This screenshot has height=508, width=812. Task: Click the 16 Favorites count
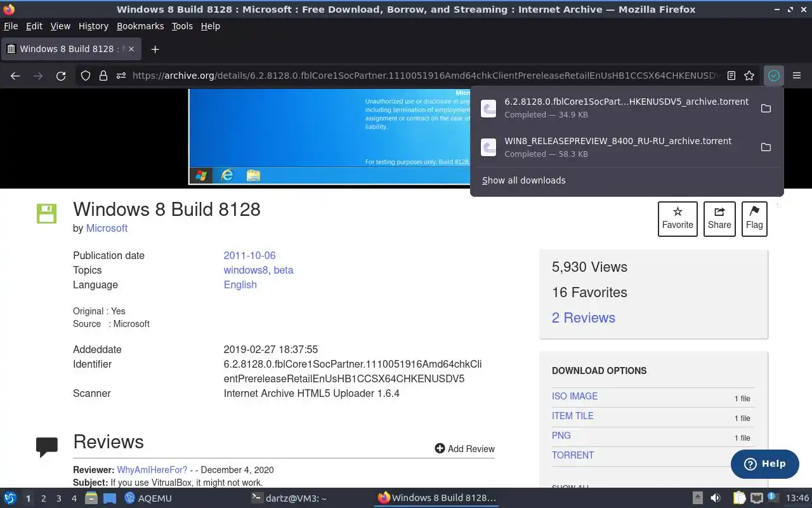(x=589, y=292)
